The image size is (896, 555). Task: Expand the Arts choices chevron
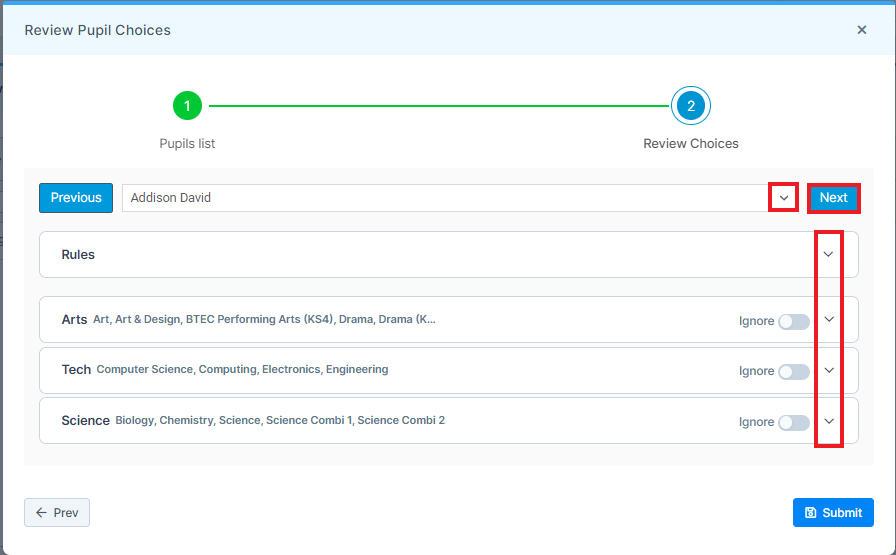(829, 320)
